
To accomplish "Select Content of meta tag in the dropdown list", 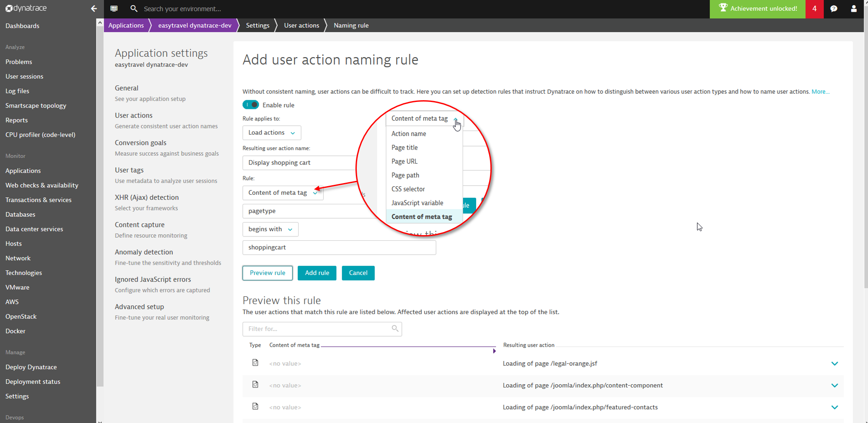I will 424,216.
